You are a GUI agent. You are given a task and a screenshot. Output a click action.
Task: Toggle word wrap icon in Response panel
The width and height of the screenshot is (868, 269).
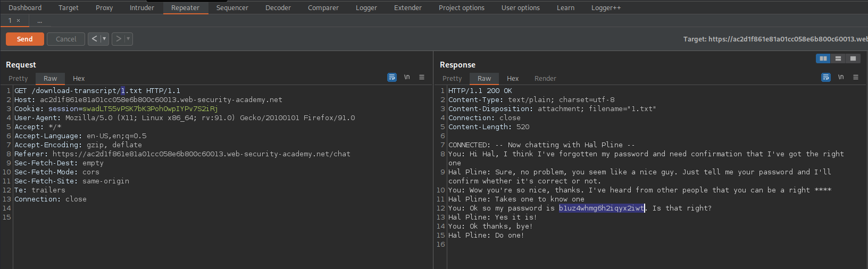pyautogui.click(x=826, y=77)
